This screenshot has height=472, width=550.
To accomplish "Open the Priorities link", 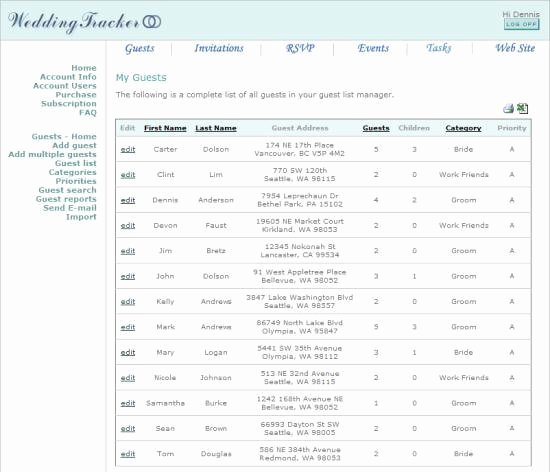I will (76, 181).
